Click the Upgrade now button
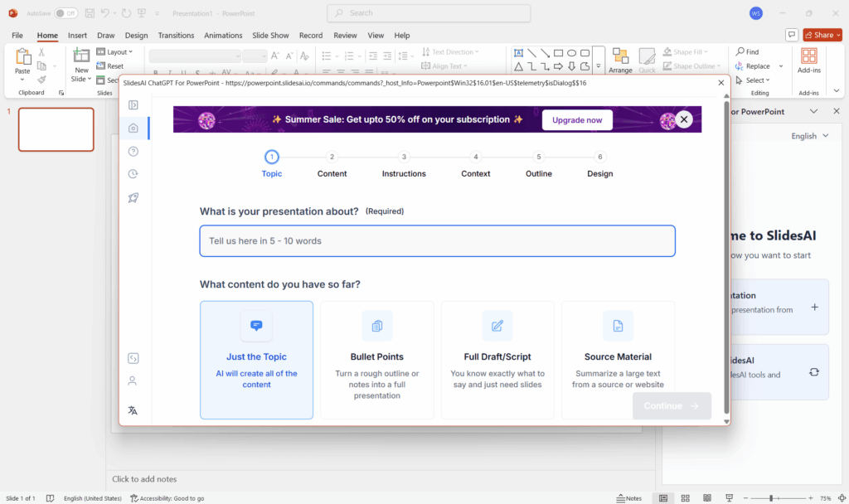The image size is (849, 504). click(x=577, y=119)
